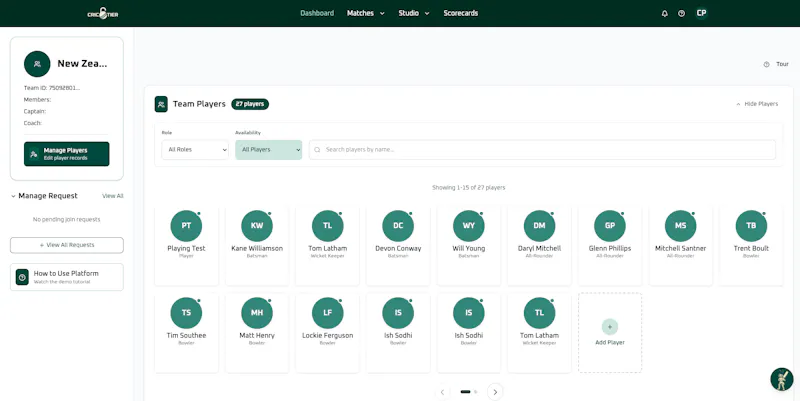Click the MS avatar of Mitchell Santner
This screenshot has height=401, width=800.
(x=681, y=225)
